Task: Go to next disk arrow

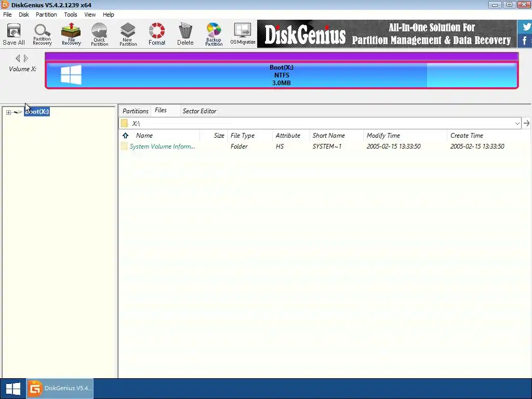Action: [26, 58]
